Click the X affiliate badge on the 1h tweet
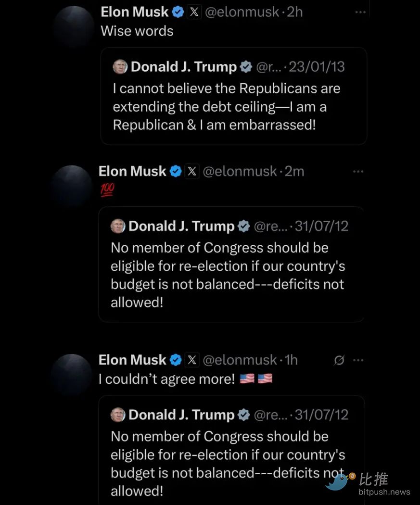 [192, 360]
